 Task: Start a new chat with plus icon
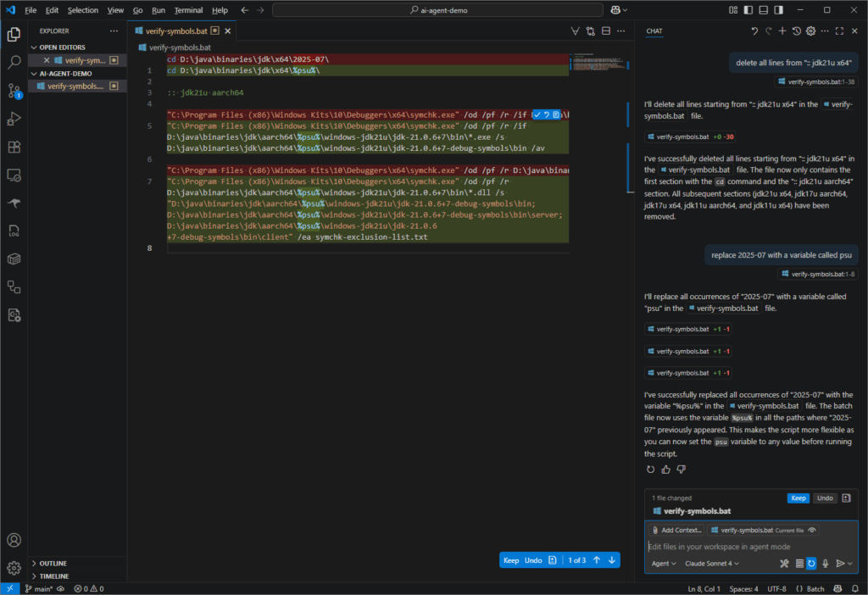pos(782,31)
